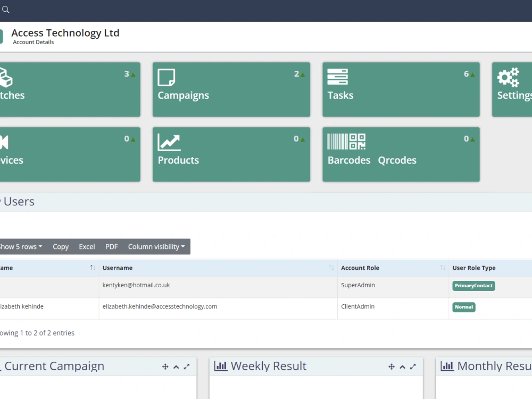Open the Column visibility dropdown
The image size is (532, 399).
pos(156,247)
